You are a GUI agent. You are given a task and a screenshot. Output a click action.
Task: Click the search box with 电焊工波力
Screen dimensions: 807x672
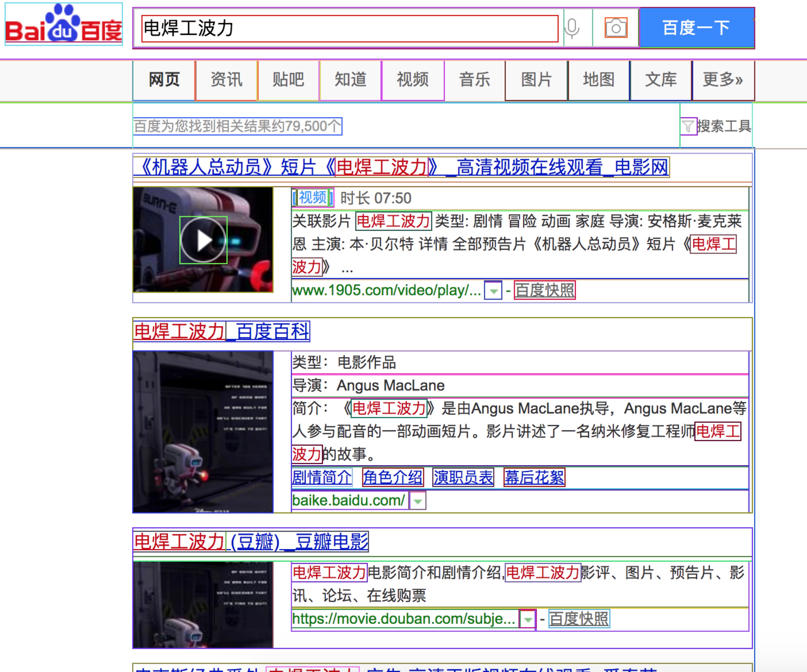pos(350,28)
